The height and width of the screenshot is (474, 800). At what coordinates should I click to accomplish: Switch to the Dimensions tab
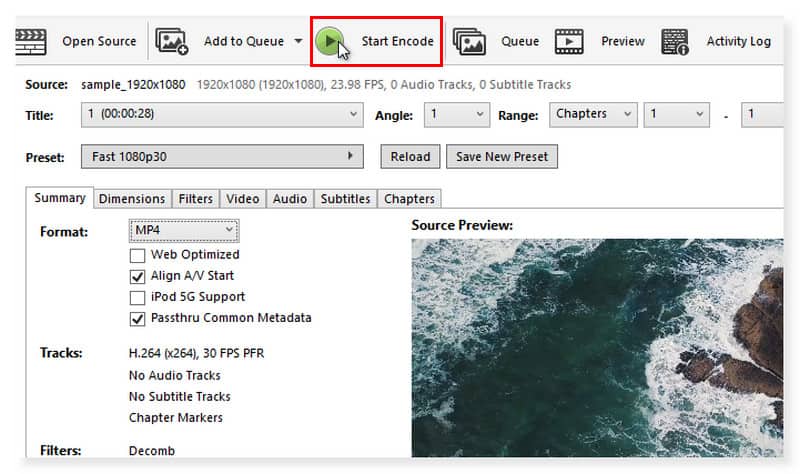coord(131,199)
